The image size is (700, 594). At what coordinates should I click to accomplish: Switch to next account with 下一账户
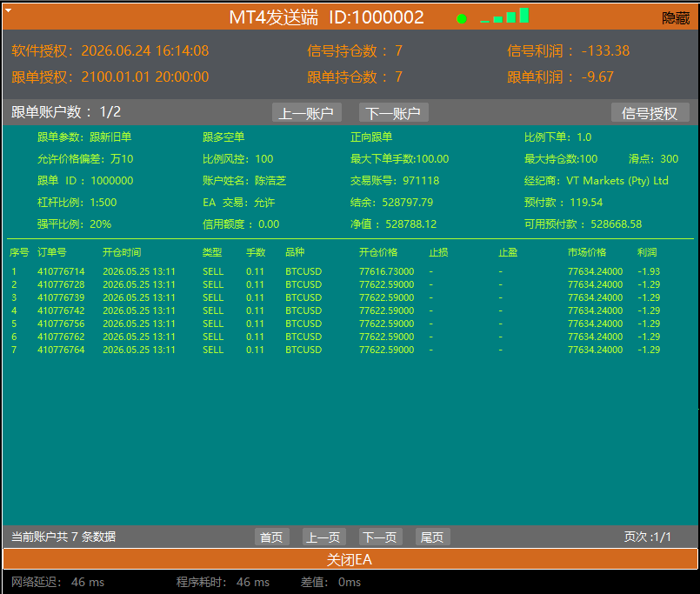(394, 112)
